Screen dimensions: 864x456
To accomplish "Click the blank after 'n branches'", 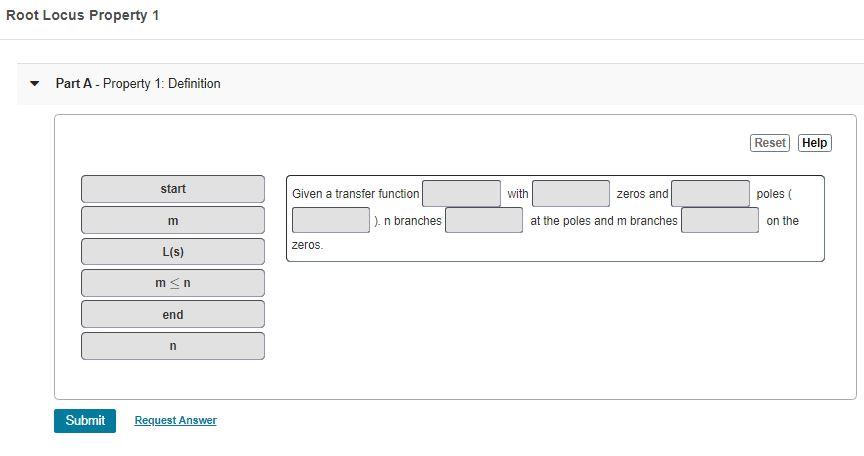I will pyautogui.click(x=484, y=220).
